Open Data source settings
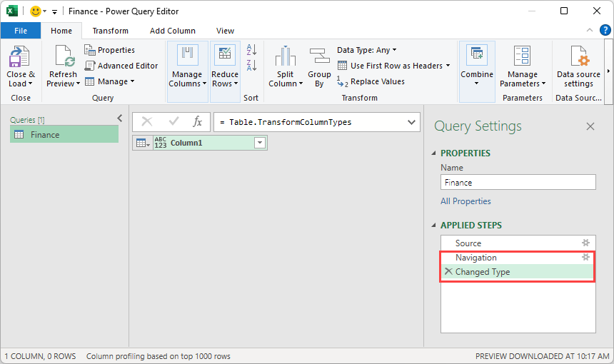614x364 pixels. click(578, 66)
